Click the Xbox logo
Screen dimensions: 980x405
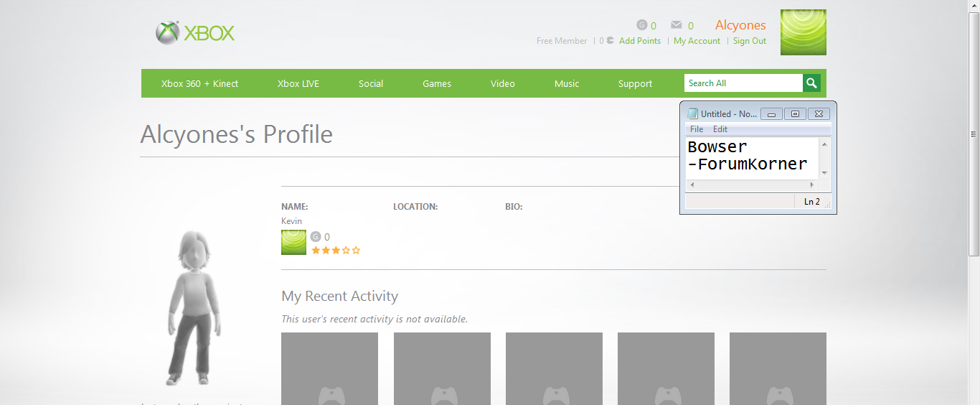(x=195, y=33)
